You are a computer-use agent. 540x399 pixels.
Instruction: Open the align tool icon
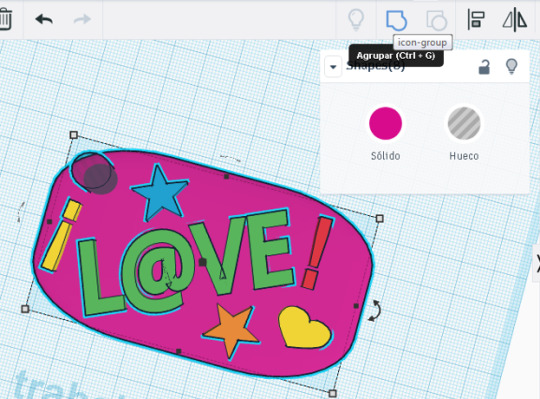tap(476, 20)
